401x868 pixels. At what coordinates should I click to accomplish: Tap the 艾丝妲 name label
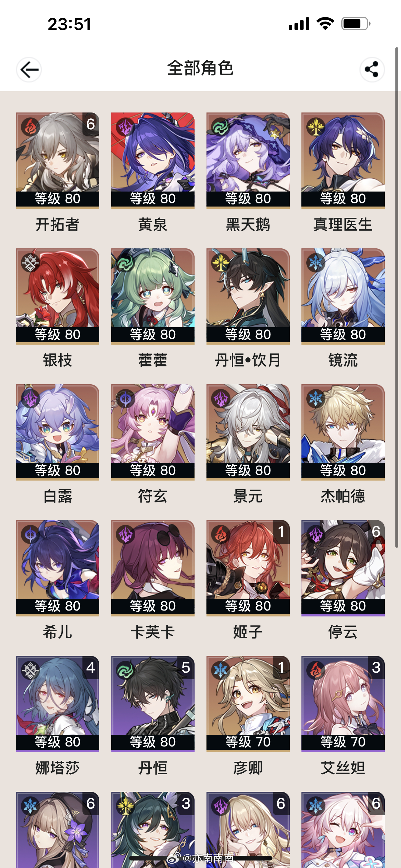pos(343,768)
